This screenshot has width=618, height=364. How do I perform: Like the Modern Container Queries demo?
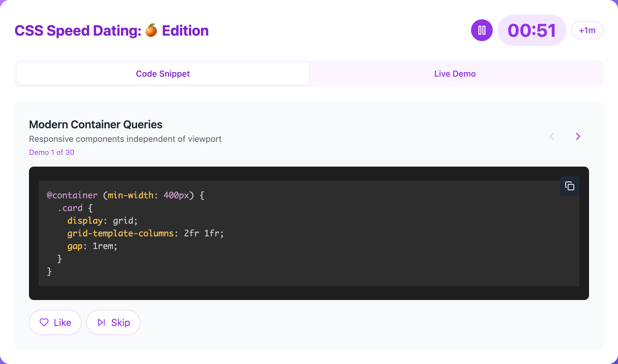(x=55, y=322)
